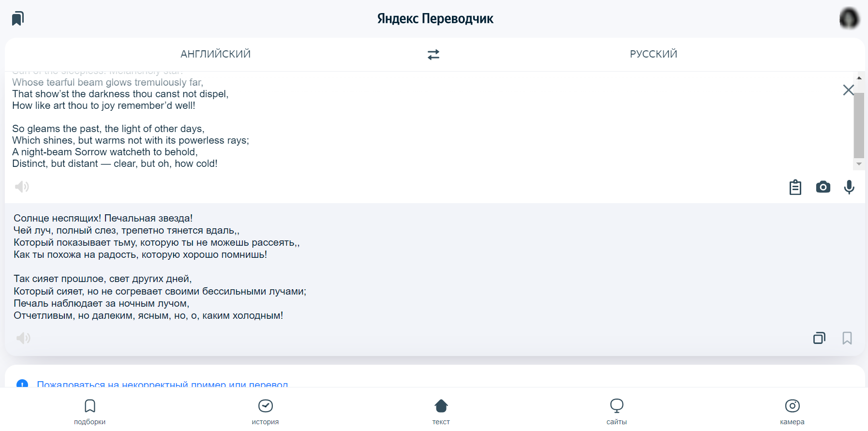Listen to the English source text
Viewport: 868px width, 431px height.
(22, 187)
